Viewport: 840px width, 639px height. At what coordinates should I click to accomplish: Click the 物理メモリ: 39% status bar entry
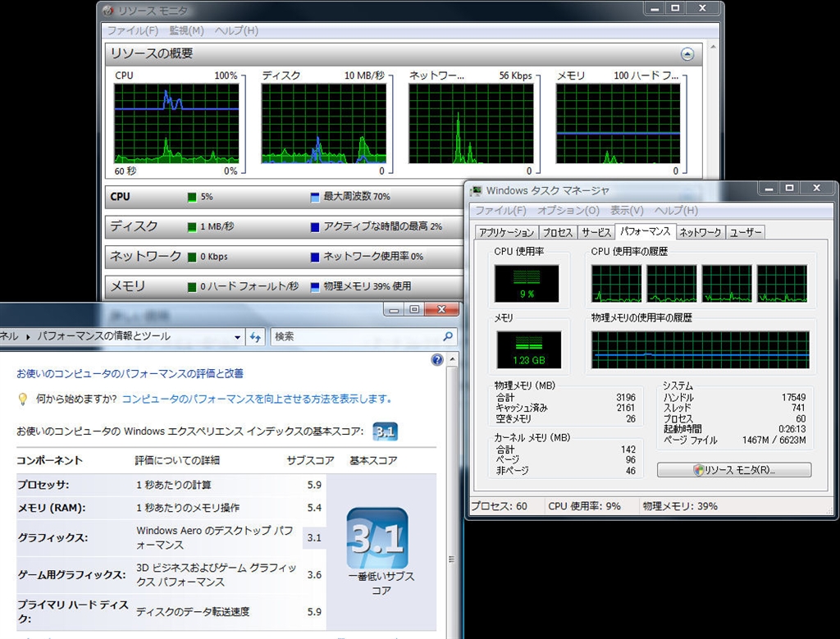680,506
